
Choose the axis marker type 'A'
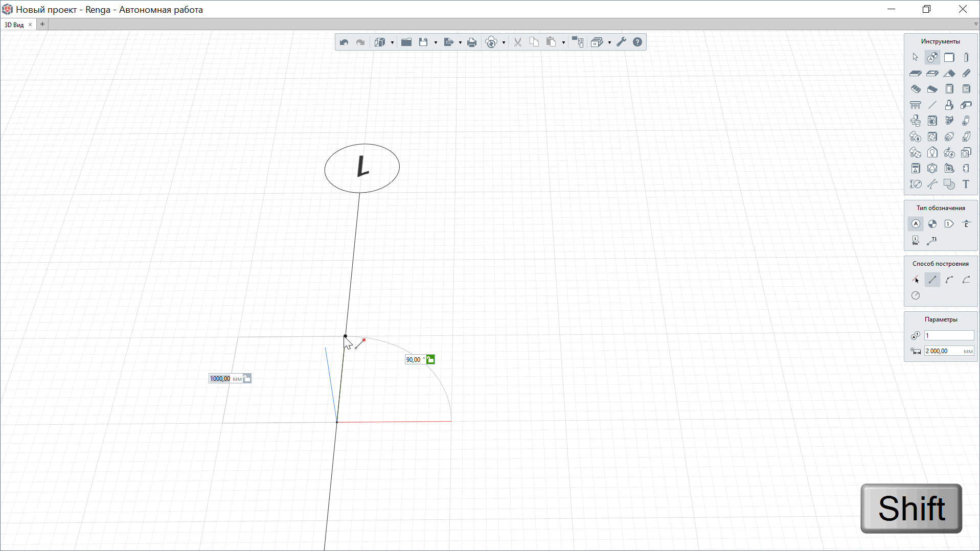[915, 224]
